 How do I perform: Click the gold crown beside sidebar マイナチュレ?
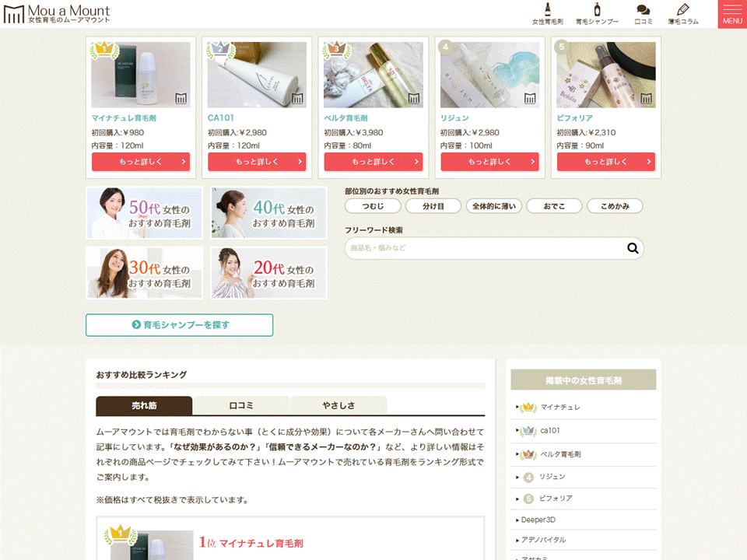point(528,408)
